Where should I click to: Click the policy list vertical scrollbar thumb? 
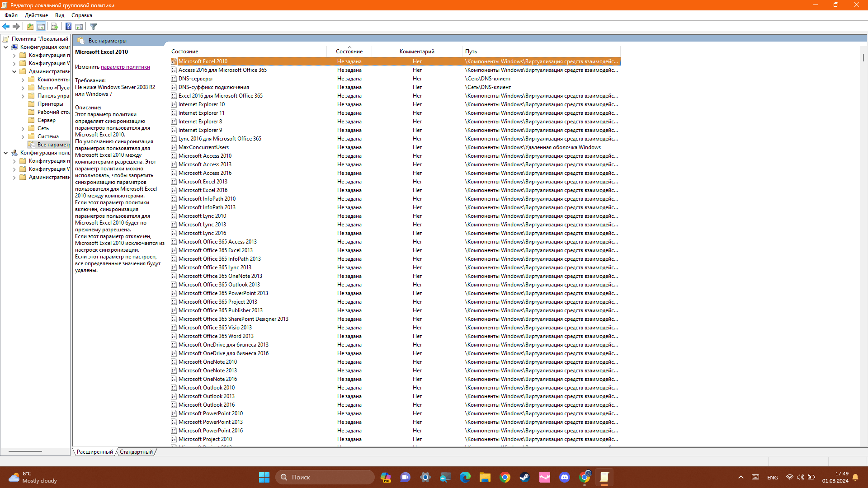[863, 57]
